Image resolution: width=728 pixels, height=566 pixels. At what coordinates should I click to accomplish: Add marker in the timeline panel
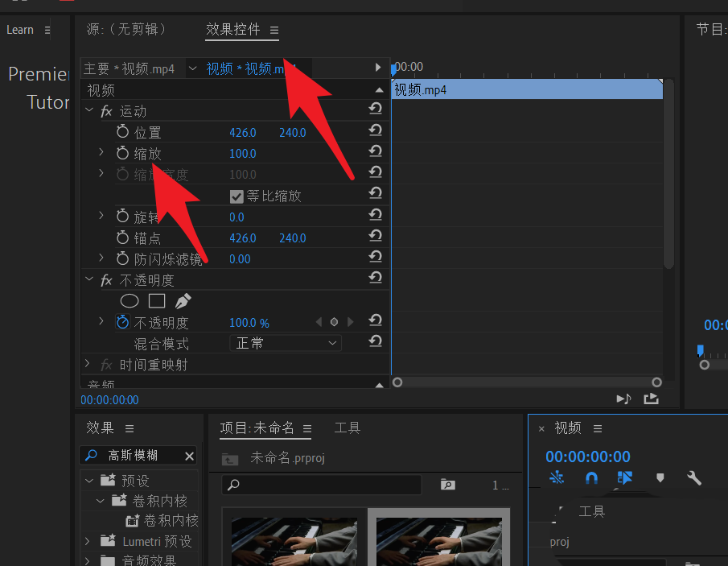point(660,477)
